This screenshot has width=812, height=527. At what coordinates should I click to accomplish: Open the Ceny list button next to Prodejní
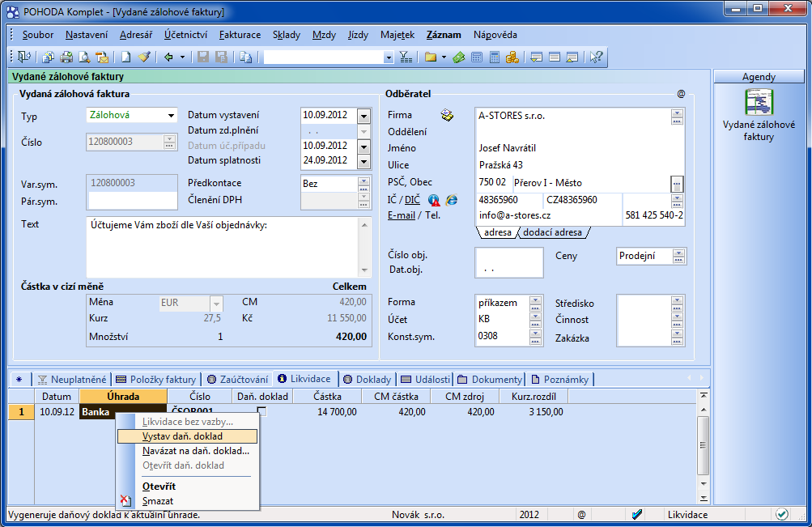[678, 256]
